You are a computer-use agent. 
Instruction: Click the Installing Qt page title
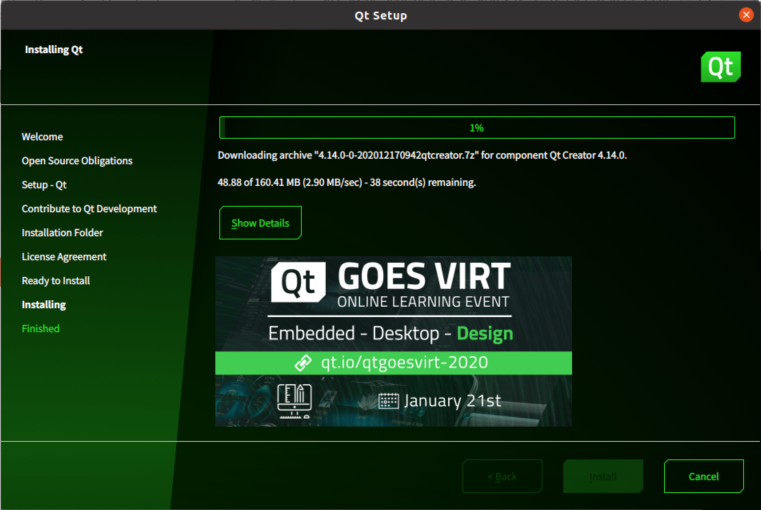click(x=53, y=49)
